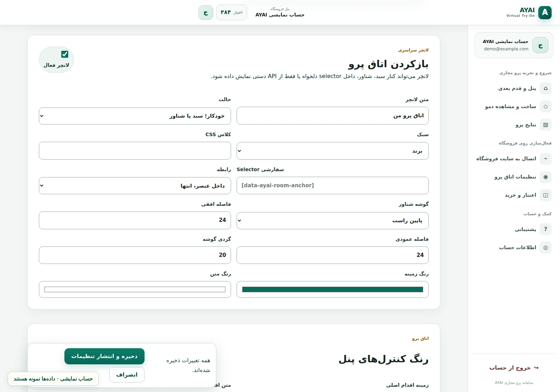Click the icon beside اعتبار و خرید
Image resolution: width=560 pixels, height=392 pixels.
pyautogui.click(x=545, y=195)
